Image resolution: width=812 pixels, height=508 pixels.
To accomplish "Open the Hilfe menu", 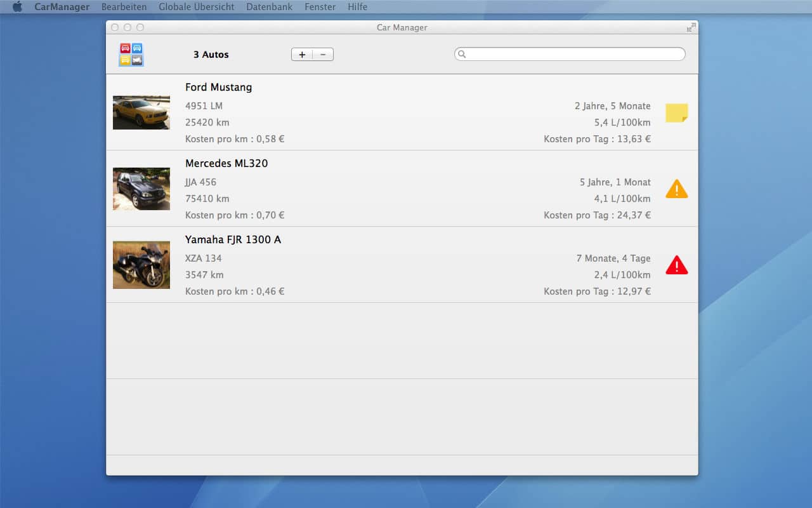I will coord(357,7).
